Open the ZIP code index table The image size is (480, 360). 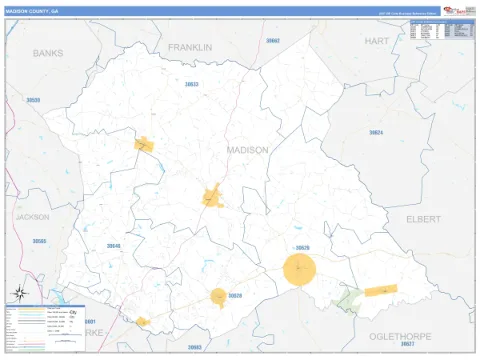point(442,30)
